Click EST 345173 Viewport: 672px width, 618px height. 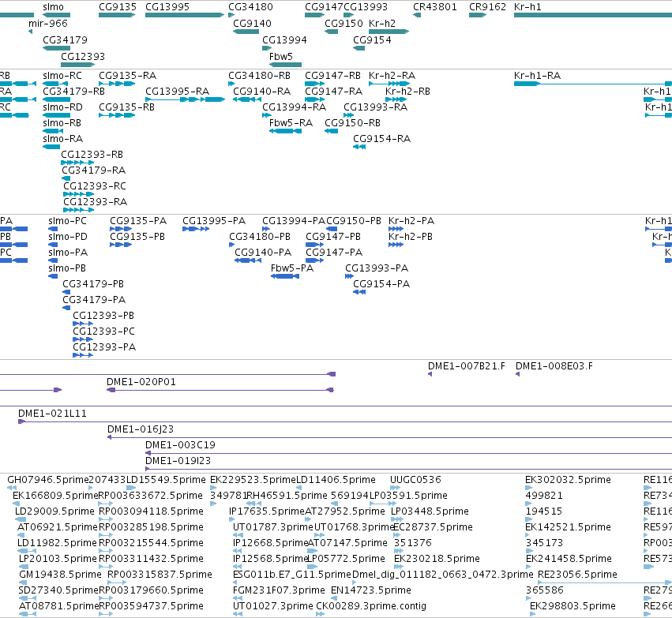point(544,543)
